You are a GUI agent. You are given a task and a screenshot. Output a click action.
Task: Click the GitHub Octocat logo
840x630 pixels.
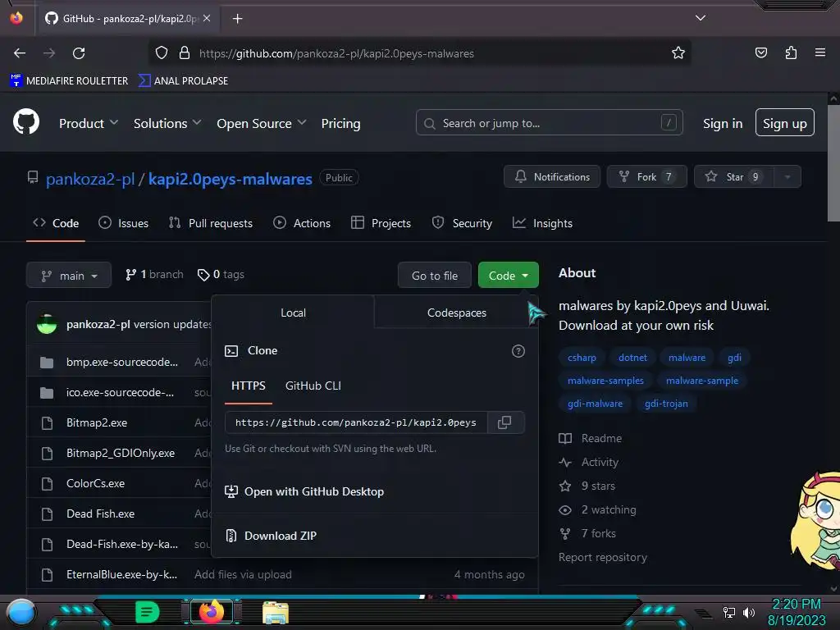(25, 122)
